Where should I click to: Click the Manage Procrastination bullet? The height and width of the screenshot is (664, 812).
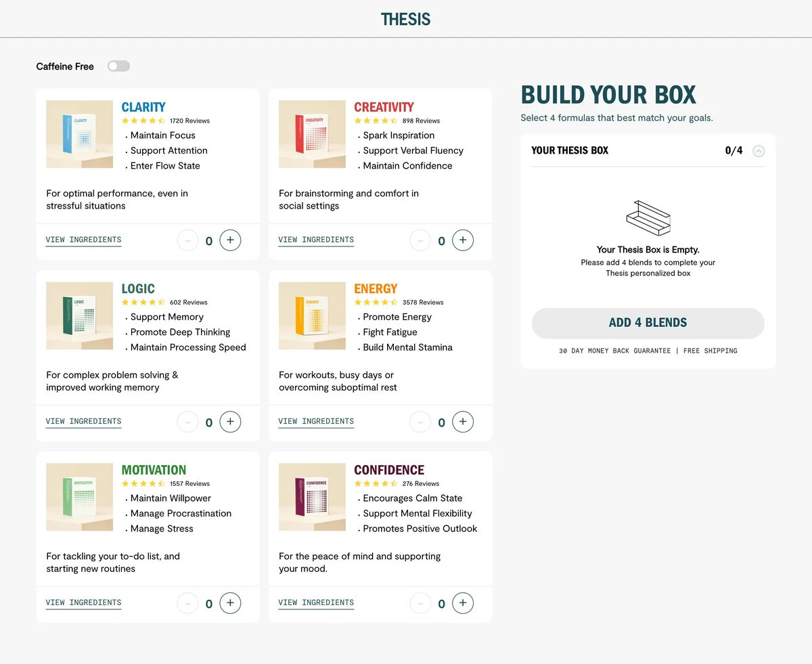(x=181, y=513)
